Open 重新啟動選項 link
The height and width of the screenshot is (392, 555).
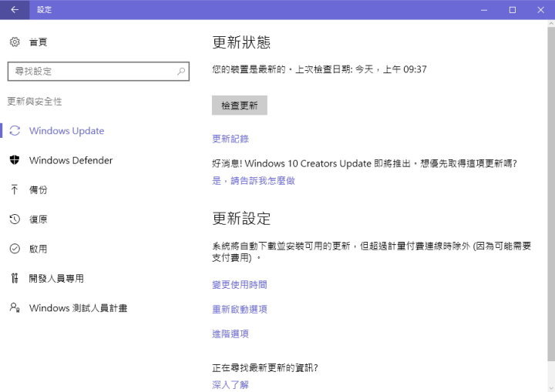pyautogui.click(x=240, y=310)
